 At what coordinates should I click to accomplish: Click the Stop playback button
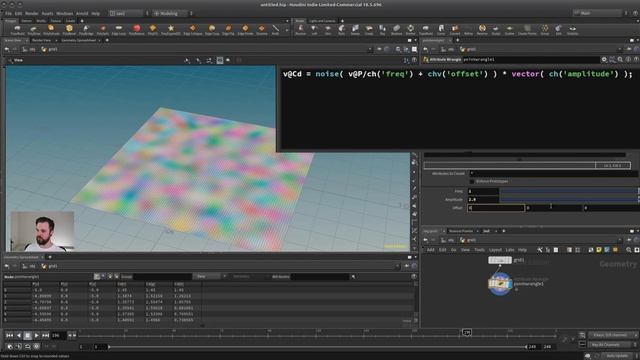tap(27, 336)
